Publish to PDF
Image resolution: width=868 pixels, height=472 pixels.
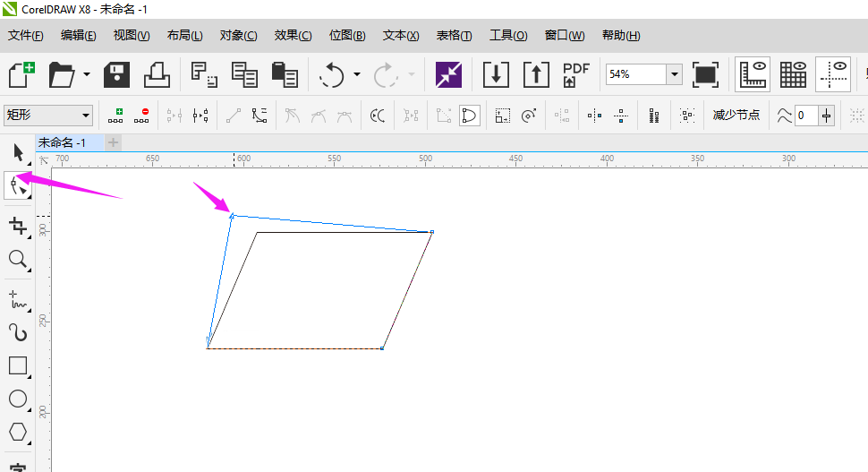tap(576, 75)
